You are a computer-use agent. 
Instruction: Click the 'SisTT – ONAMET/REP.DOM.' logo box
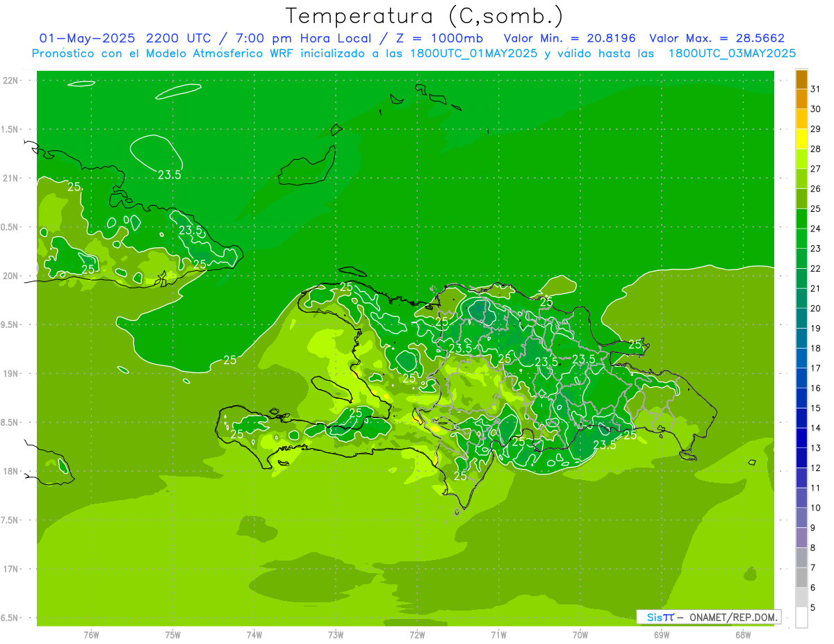pyautogui.click(x=708, y=617)
